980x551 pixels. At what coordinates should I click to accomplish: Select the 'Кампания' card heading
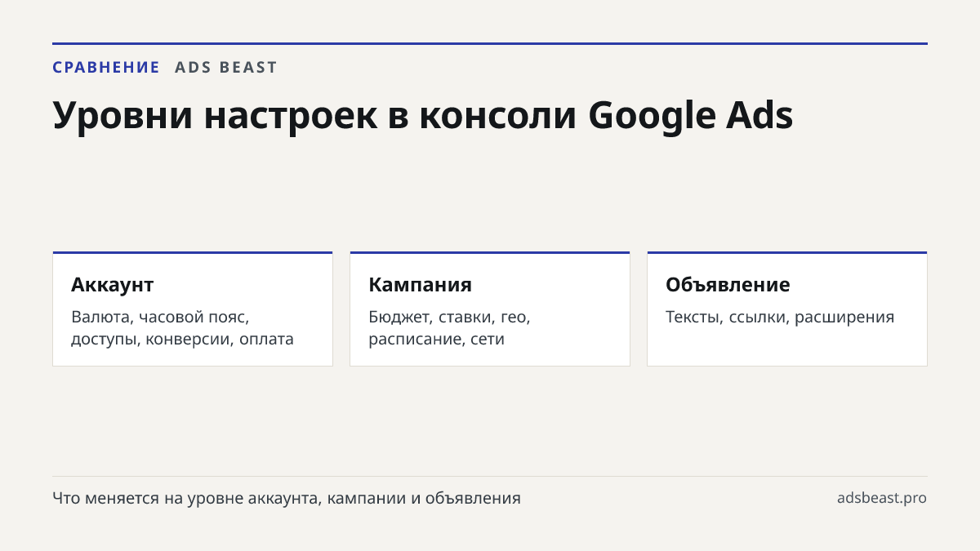coord(420,285)
